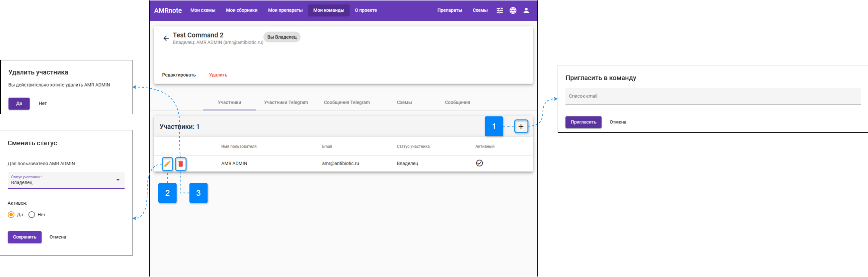868x277 pixels.
Task: Click the Сохранить button
Action: [x=25, y=237]
